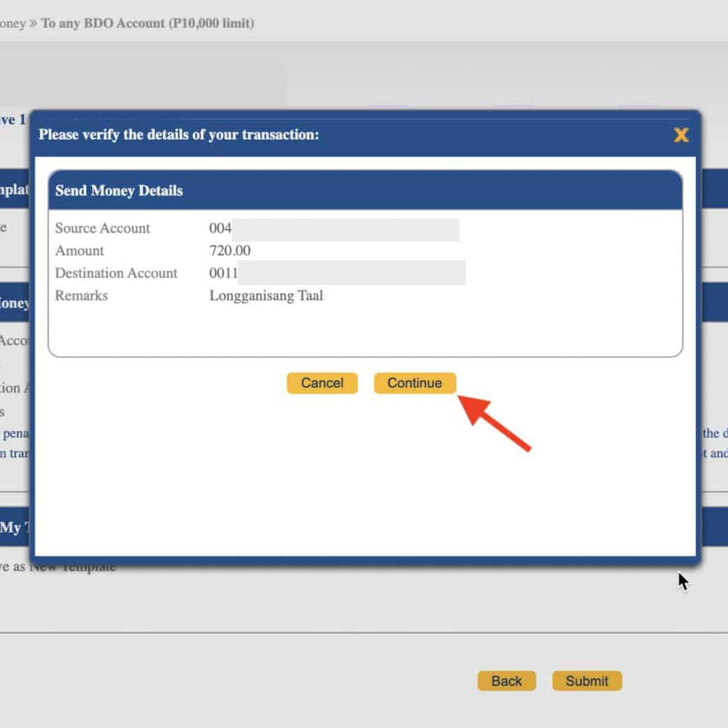728x728 pixels.
Task: Click the destination account number starting 0011
Action: coord(224,273)
